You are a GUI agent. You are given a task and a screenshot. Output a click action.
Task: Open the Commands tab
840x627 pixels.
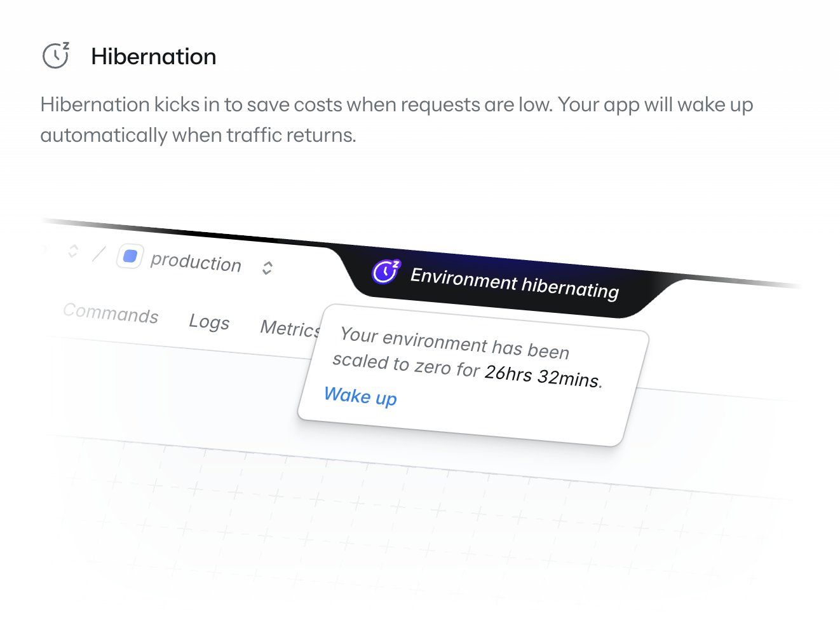(111, 313)
